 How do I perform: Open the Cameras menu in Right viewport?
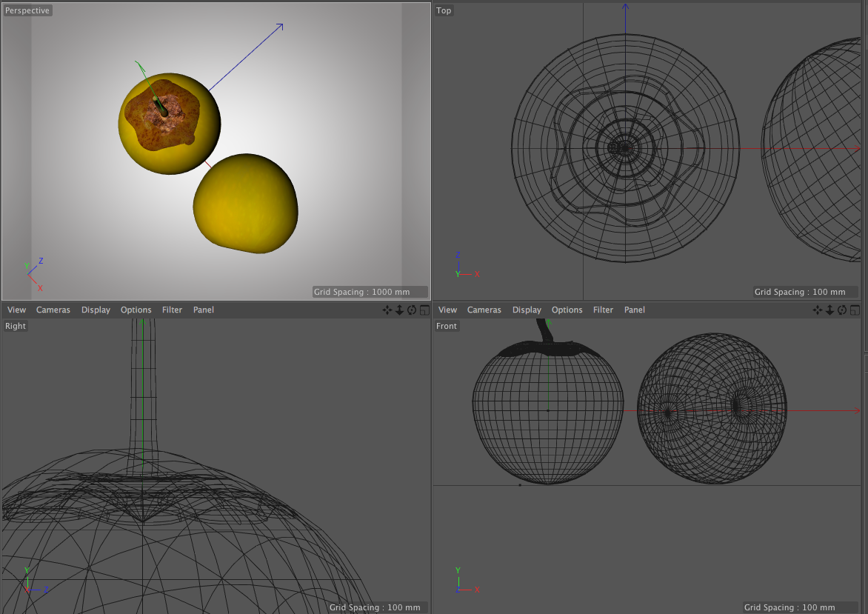pyautogui.click(x=53, y=310)
